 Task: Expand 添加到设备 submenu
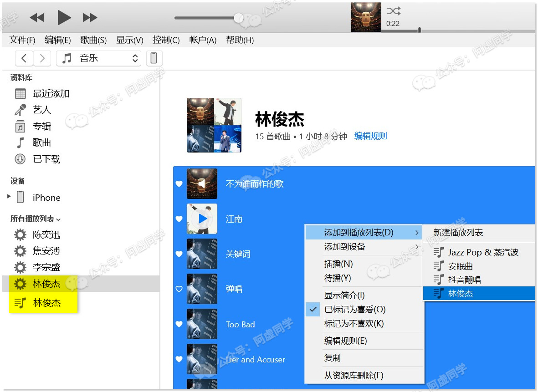click(364, 247)
